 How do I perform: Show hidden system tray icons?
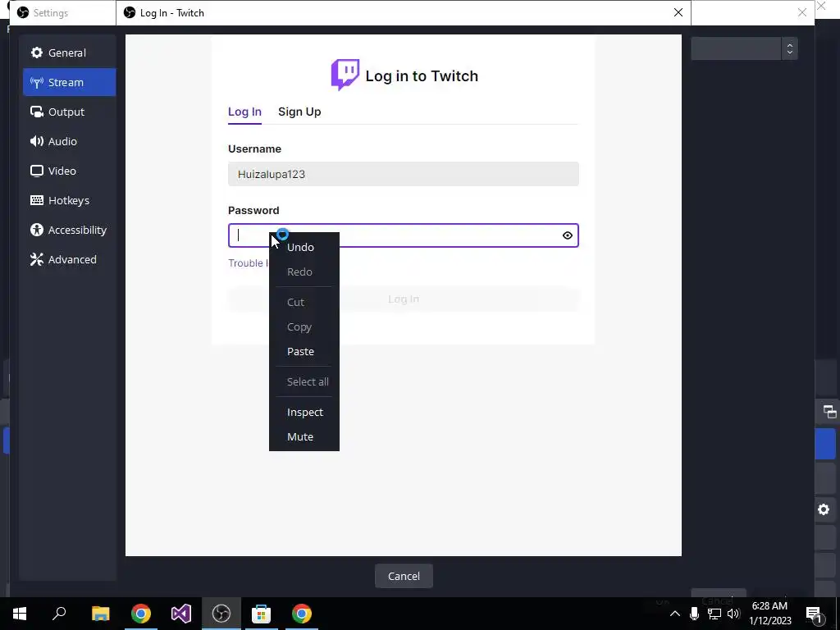675,614
